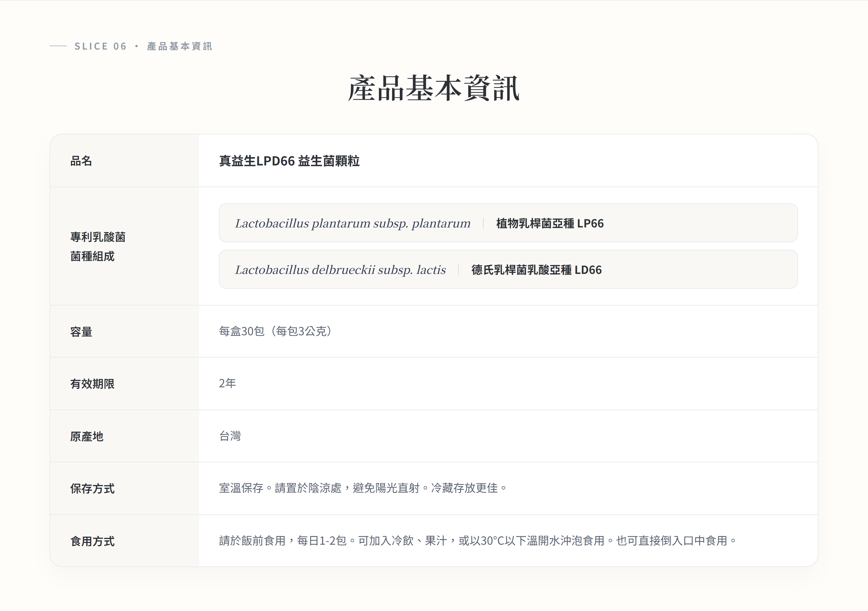Select the 容量 row label
The image size is (868, 611).
pos(81,332)
